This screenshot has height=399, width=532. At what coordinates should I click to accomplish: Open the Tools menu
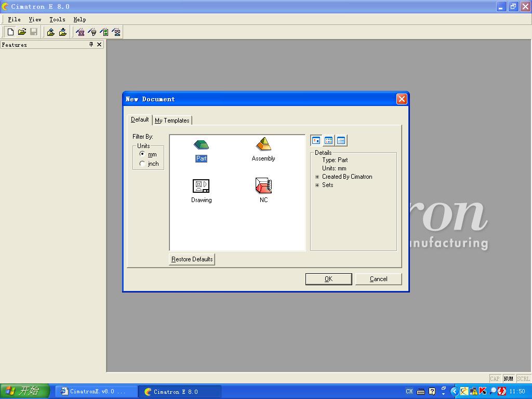point(57,19)
